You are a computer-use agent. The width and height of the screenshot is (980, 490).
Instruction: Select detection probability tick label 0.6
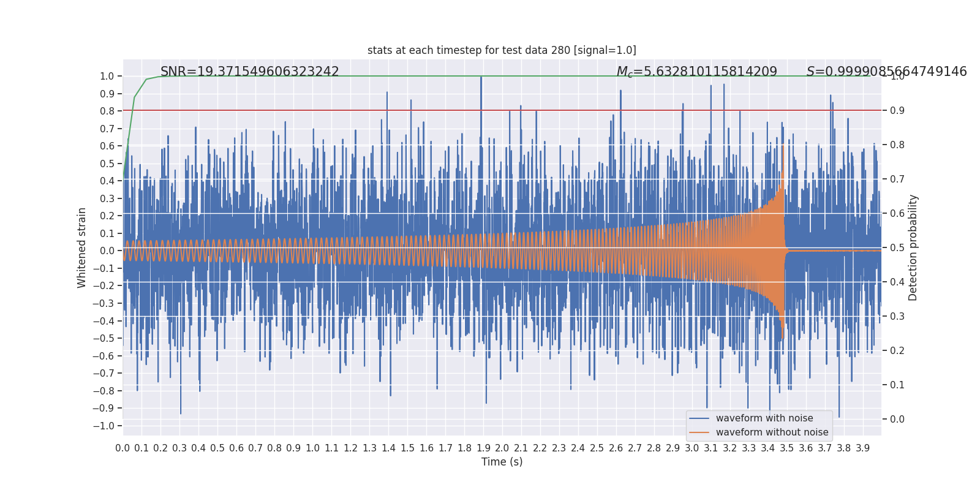pyautogui.click(x=897, y=213)
